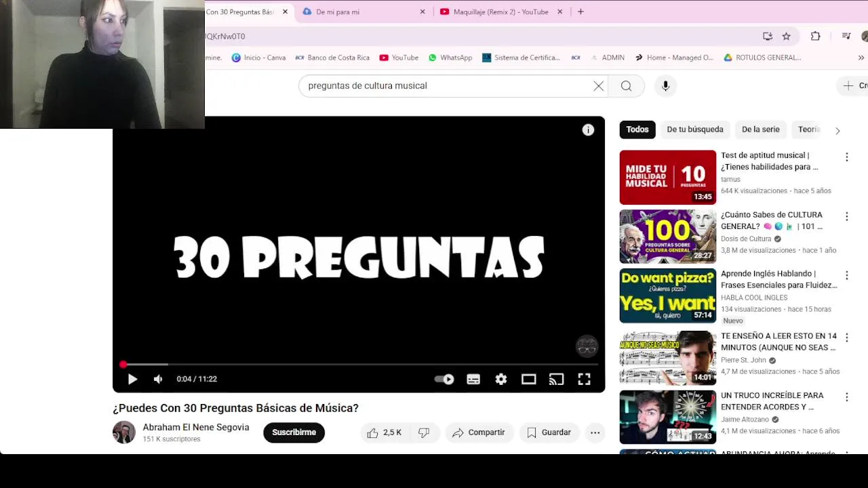Open Sistema de Certifica bookmark
The image size is (868, 488).
click(521, 58)
